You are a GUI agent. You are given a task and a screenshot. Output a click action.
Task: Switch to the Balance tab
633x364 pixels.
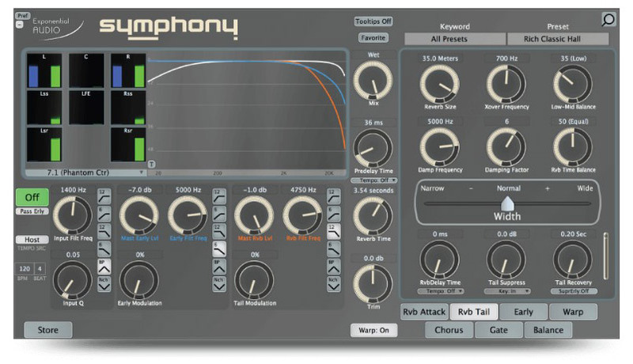(548, 330)
